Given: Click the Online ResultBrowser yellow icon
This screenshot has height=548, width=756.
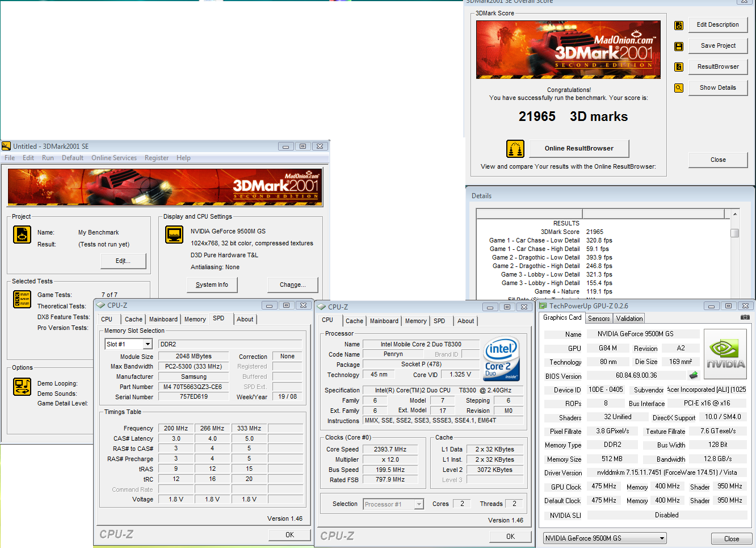Looking at the screenshot, I should (515, 149).
